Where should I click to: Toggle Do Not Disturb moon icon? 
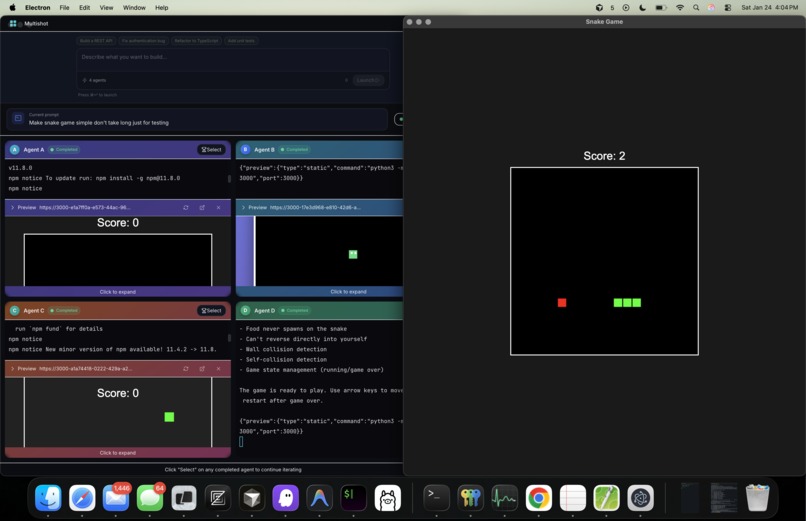pos(643,8)
